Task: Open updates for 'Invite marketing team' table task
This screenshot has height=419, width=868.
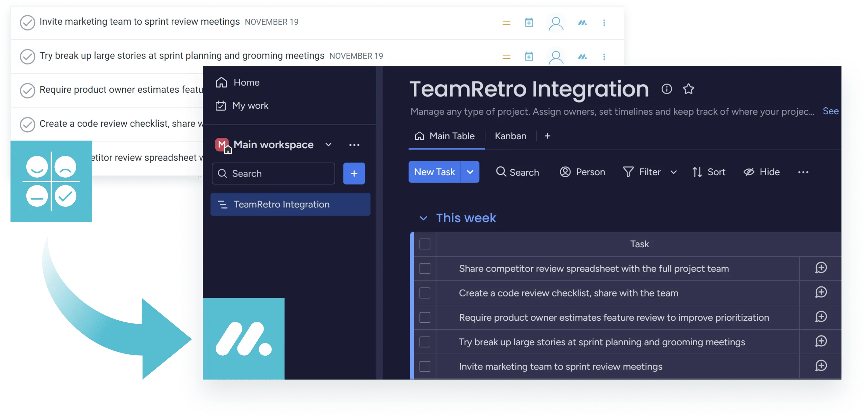Action: pos(821,366)
